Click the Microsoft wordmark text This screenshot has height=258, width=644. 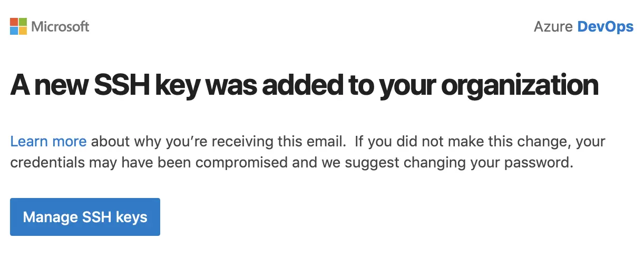61,26
